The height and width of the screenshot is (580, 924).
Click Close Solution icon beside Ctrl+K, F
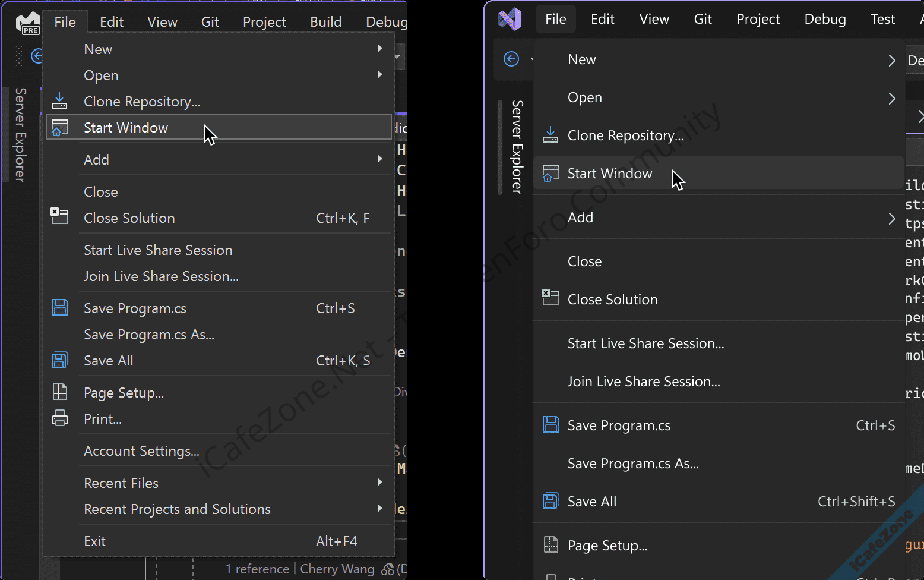(x=60, y=217)
